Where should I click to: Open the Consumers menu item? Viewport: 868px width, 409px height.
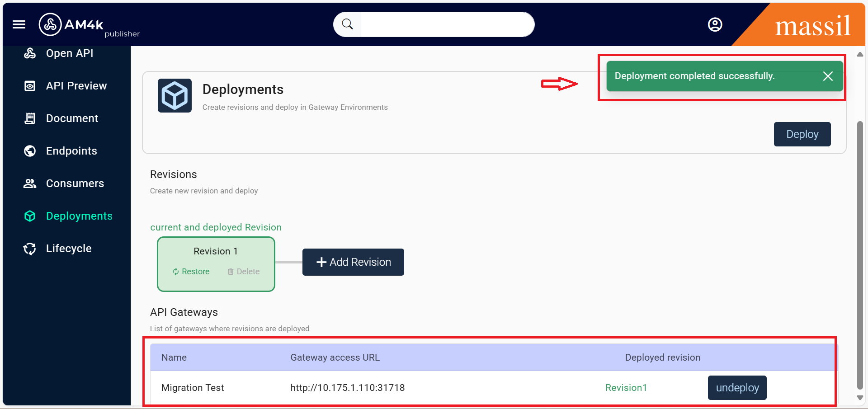tap(75, 183)
